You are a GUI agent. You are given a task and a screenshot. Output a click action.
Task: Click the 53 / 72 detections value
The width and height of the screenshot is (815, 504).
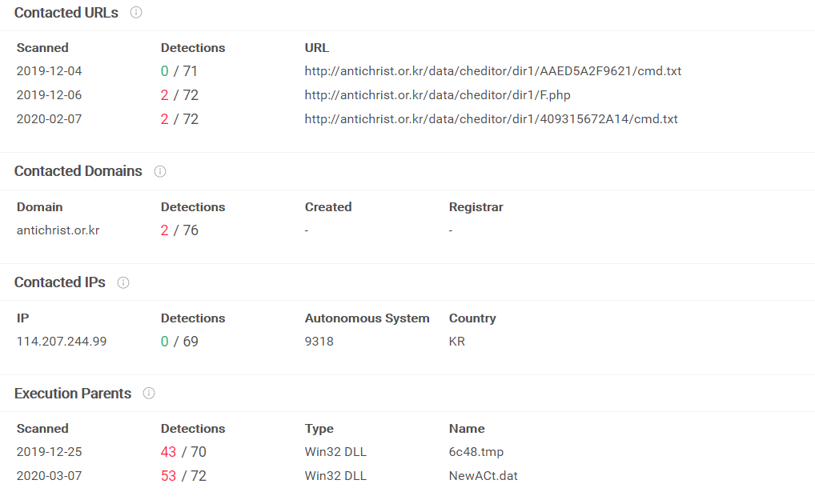(183, 476)
